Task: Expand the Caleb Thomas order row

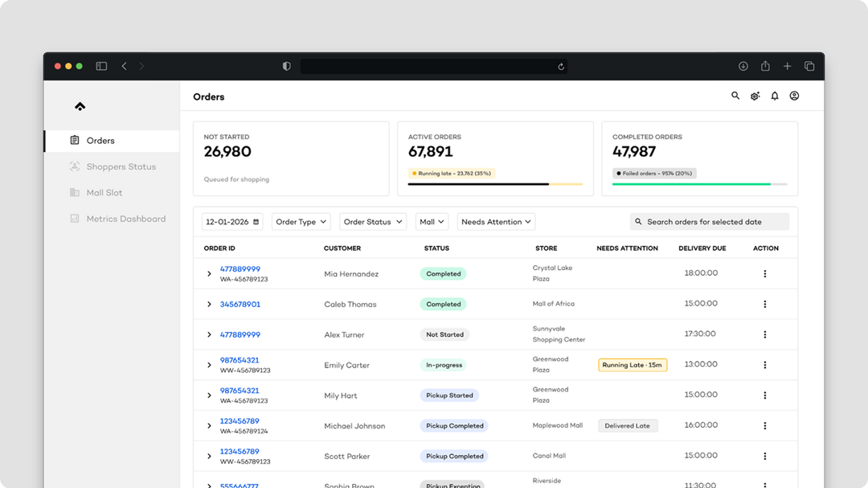Action: (x=209, y=305)
